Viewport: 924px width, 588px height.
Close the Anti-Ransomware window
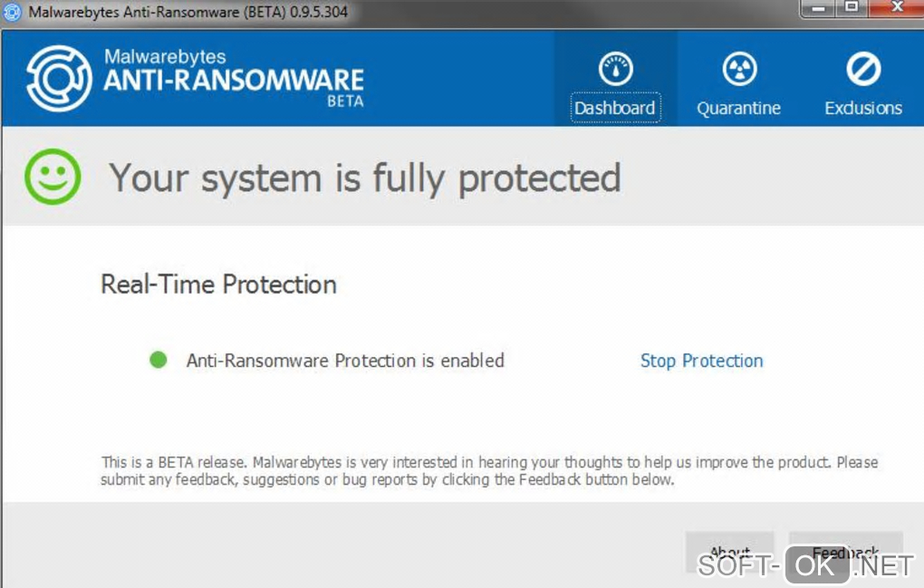(896, 8)
